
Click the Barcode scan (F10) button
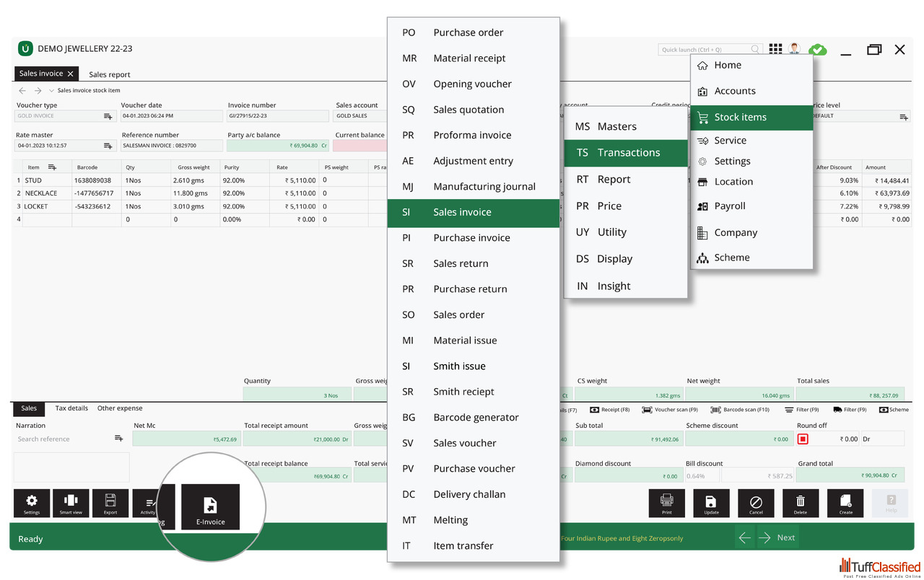pos(740,410)
